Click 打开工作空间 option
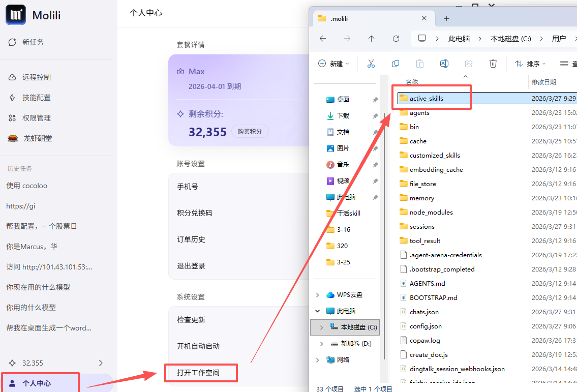Viewport: 577px width, 392px height. click(x=199, y=373)
